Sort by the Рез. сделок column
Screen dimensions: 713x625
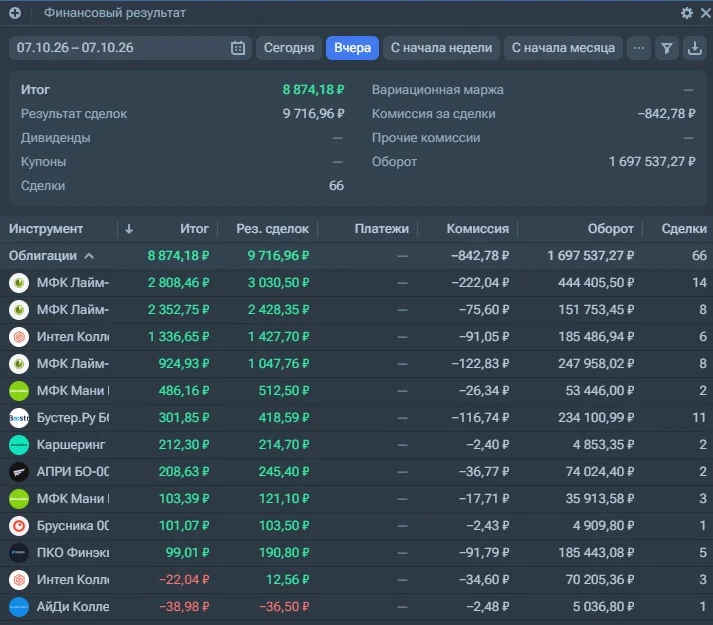[272, 229]
